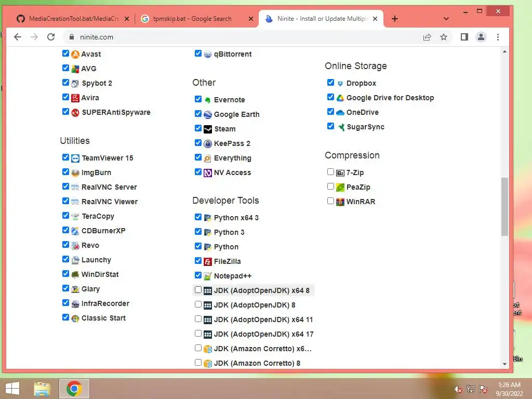Enable JDK (Amazon Corretto) 8 checkbox
The image size is (532, 399).
[x=198, y=362]
